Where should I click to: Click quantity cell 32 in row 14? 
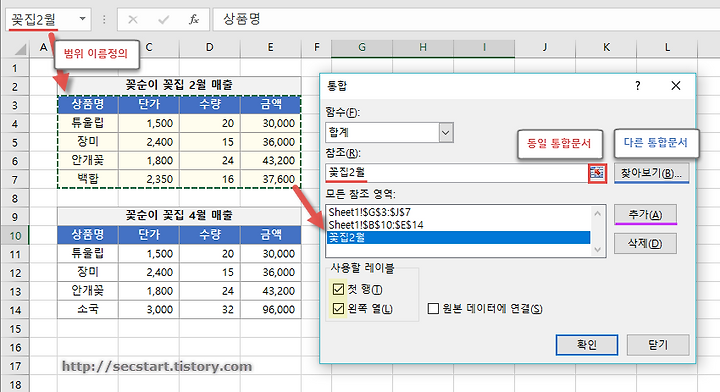[x=209, y=309]
